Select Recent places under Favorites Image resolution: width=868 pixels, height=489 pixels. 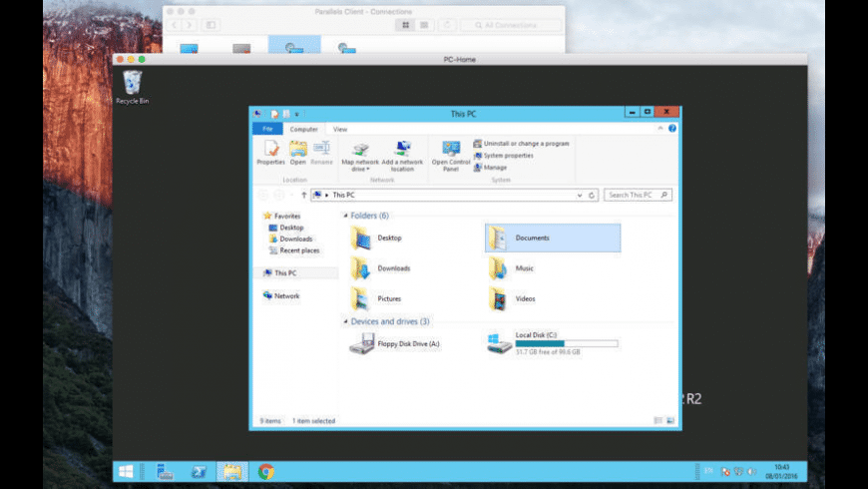point(294,250)
